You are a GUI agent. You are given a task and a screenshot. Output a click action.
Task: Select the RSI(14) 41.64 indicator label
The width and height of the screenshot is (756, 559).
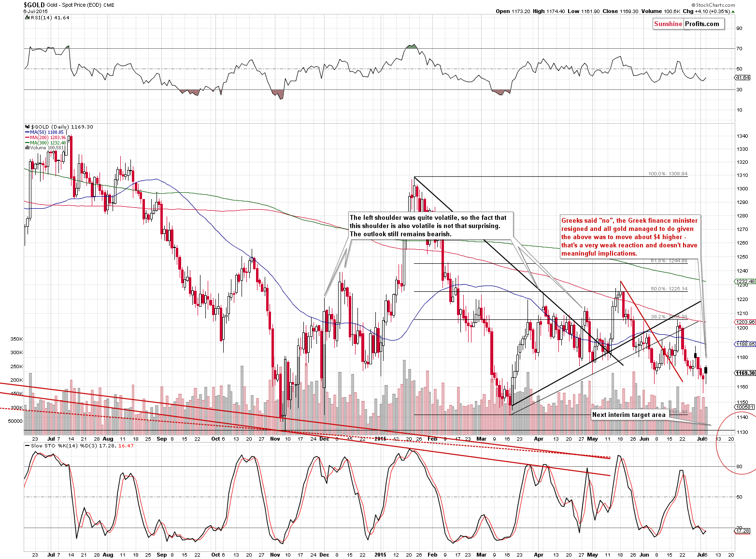click(x=48, y=17)
